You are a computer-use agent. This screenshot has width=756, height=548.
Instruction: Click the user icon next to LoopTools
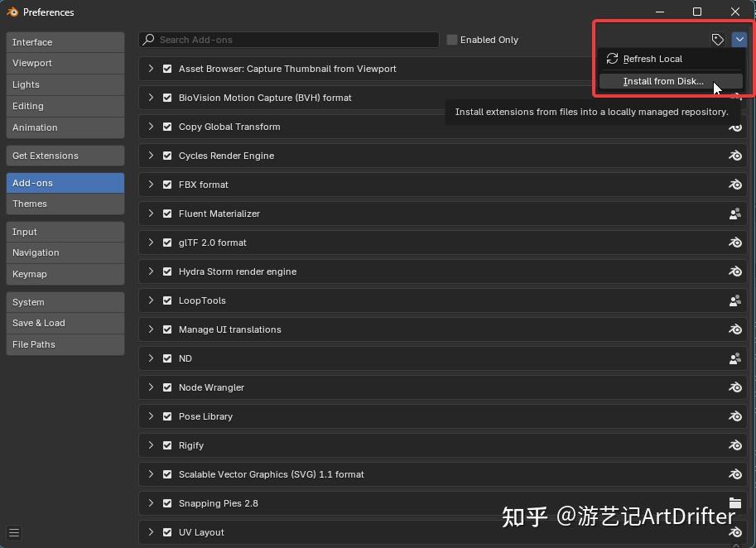(735, 300)
